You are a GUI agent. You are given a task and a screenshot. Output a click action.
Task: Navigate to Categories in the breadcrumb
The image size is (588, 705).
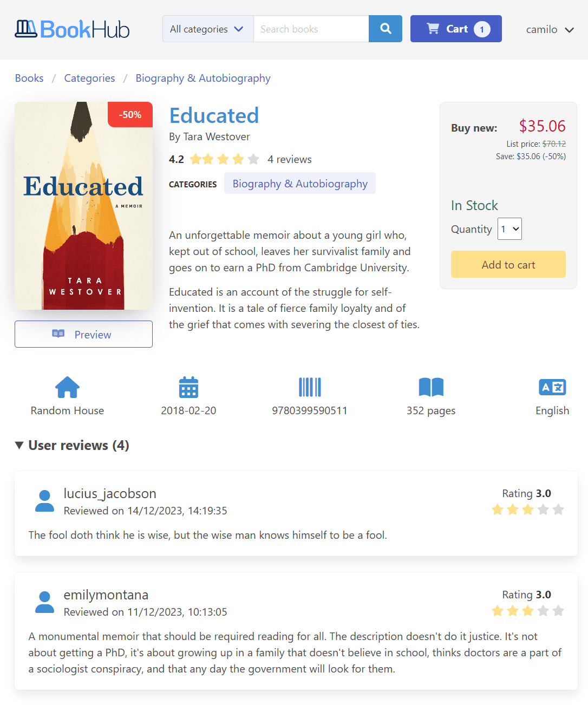click(89, 78)
